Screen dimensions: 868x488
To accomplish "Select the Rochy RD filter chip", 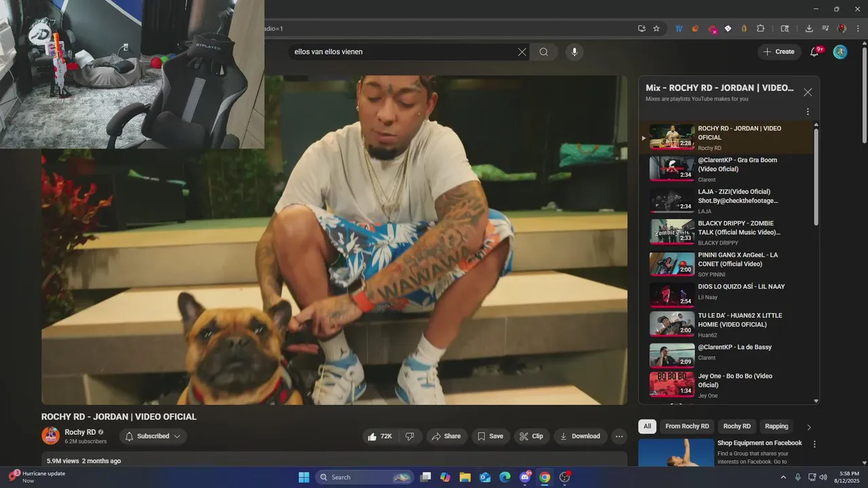I will [x=737, y=426].
